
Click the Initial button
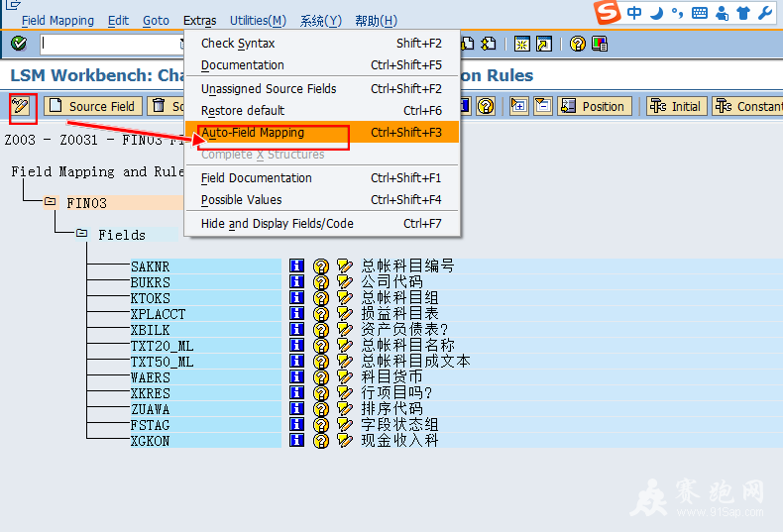pyautogui.click(x=677, y=106)
